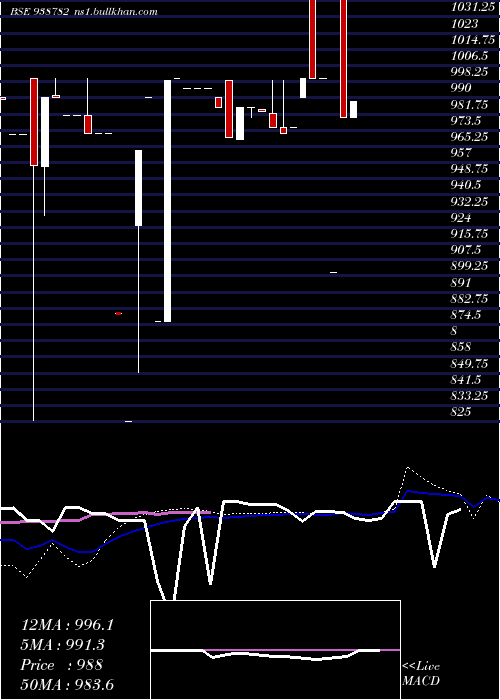500x700 pixels.
Task: Click the 932.25 price axis label
Action: [470, 202]
